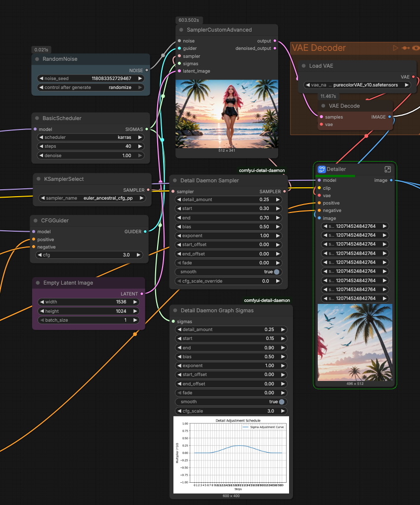Decrease the cfg value in CFGGuider
The width and height of the screenshot is (420, 505).
tap(41, 255)
